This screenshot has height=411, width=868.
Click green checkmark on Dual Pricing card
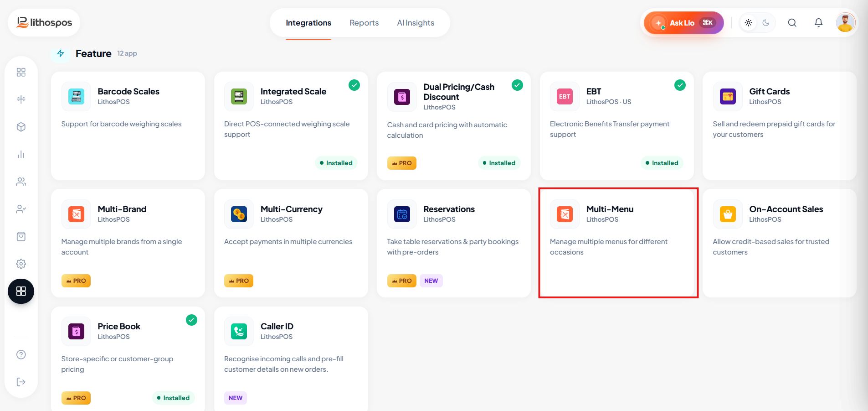(517, 85)
